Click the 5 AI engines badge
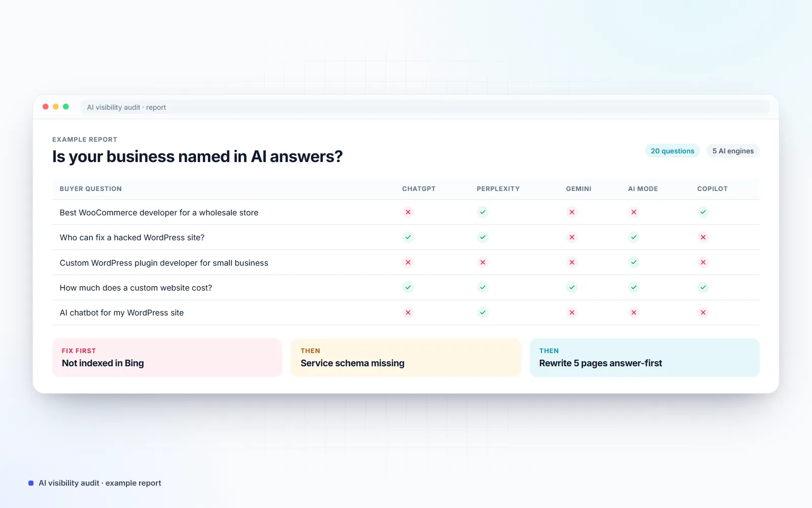 pyautogui.click(x=733, y=151)
